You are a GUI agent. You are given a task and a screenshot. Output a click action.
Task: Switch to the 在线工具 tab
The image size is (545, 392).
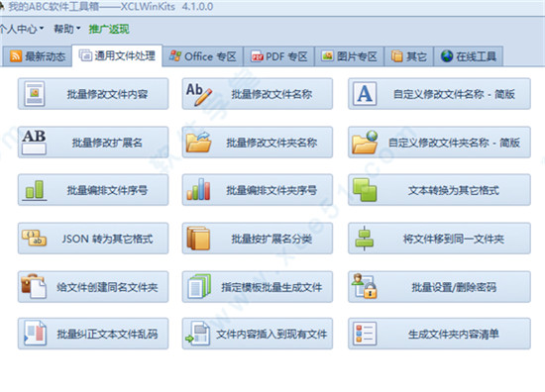point(468,55)
